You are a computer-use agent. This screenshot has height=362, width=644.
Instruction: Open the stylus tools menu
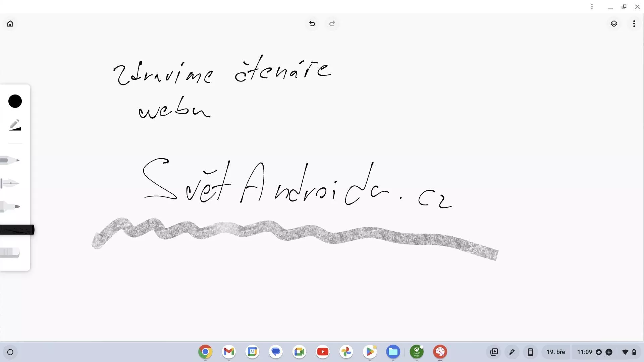[512, 352]
